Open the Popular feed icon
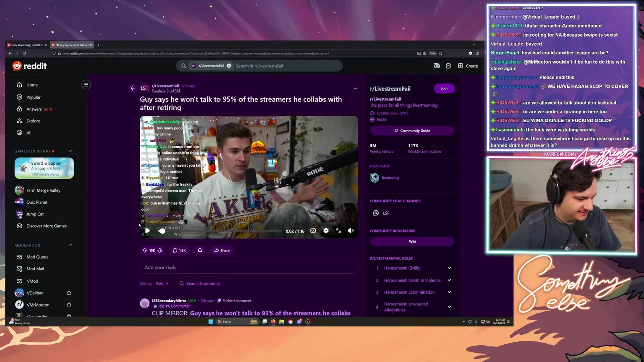The height and width of the screenshot is (362, 644). click(x=19, y=97)
